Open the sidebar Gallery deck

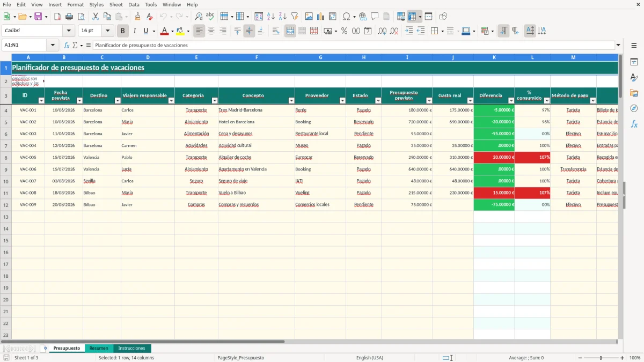point(634,93)
